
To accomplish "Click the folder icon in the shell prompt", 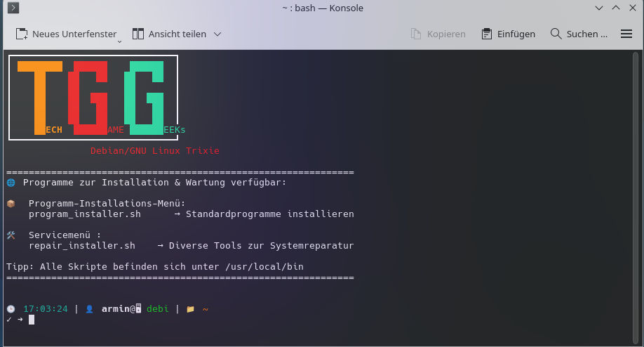I will (190, 309).
